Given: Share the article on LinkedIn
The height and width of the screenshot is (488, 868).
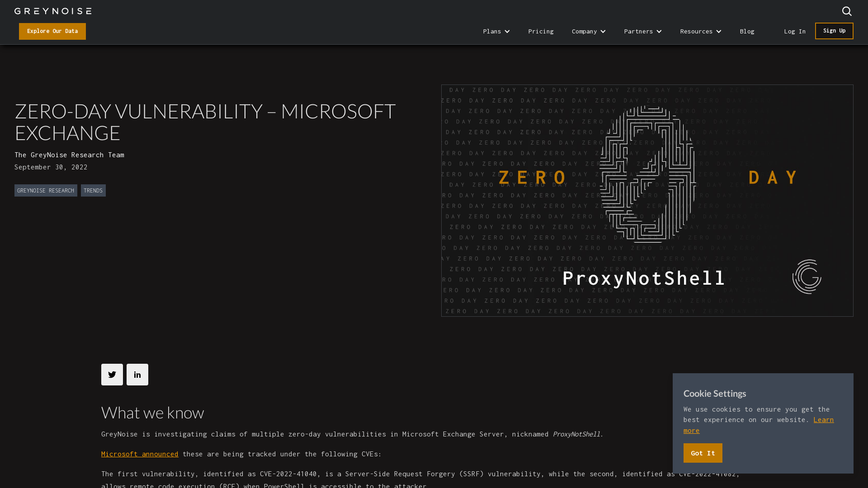Looking at the screenshot, I should pyautogui.click(x=137, y=375).
